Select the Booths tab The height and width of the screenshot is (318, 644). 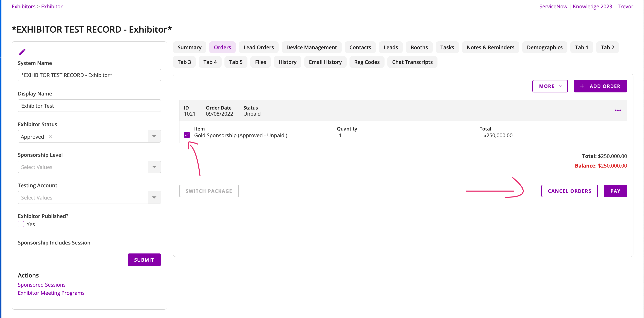(419, 47)
